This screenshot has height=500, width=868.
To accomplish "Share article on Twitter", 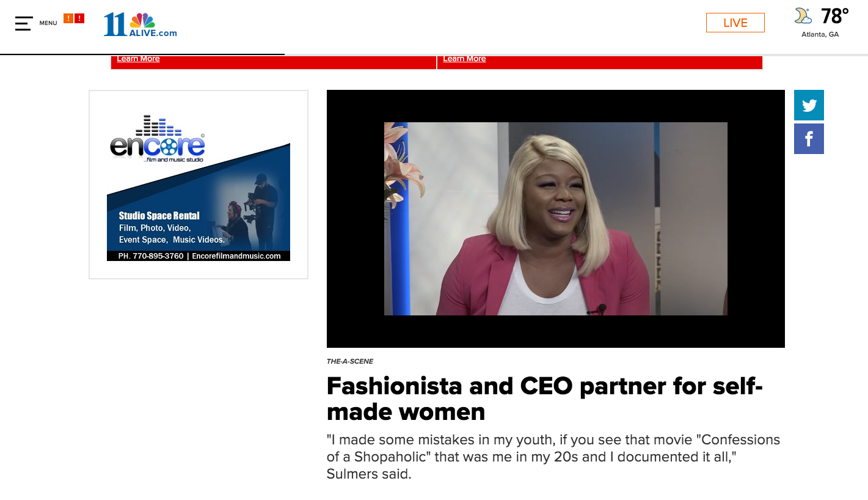I will point(809,105).
